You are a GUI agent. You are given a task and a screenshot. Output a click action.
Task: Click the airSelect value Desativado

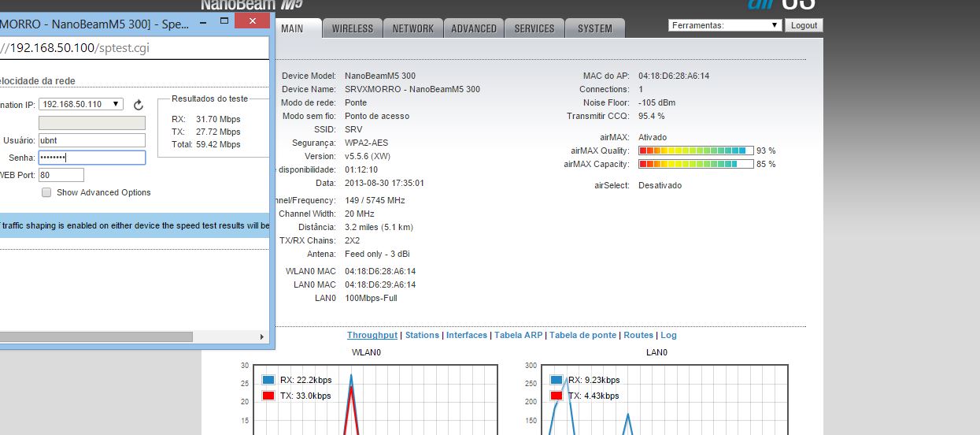660,185
